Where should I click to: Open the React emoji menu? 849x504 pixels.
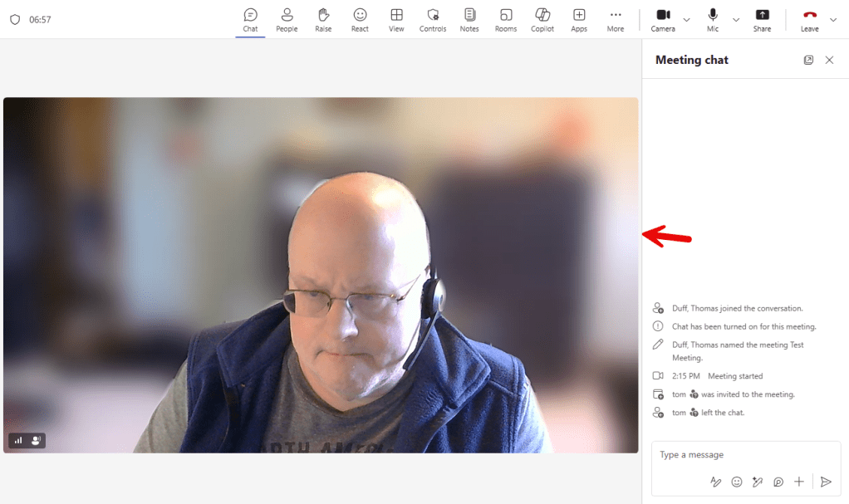pyautogui.click(x=360, y=19)
